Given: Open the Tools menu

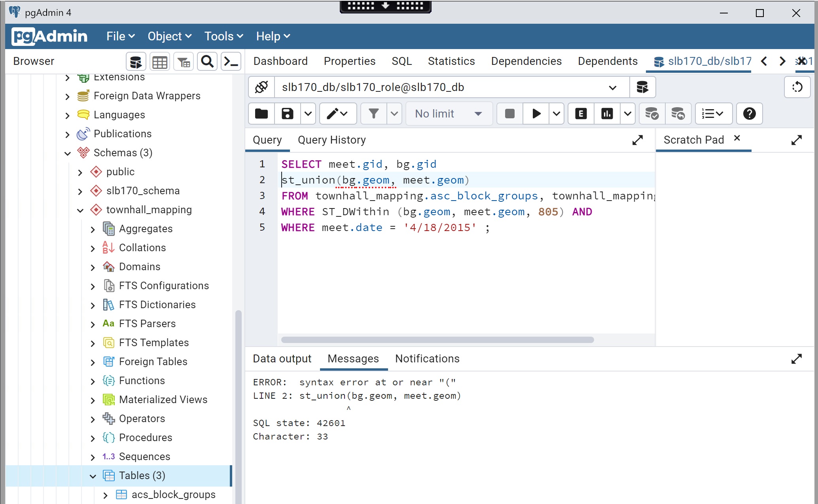Looking at the screenshot, I should 223,36.
